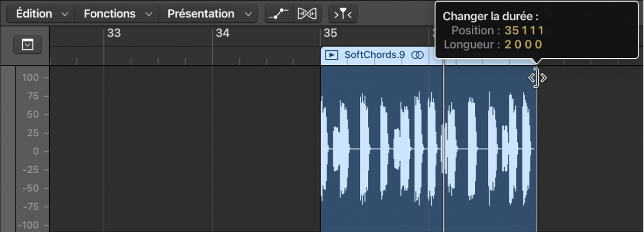644x232 pixels.
Task: Click the region right-edge resize handle
Action: point(537,78)
